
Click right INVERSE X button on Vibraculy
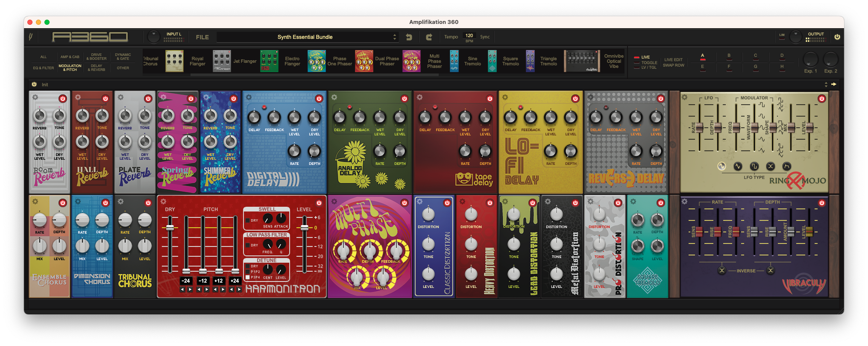[x=770, y=270]
